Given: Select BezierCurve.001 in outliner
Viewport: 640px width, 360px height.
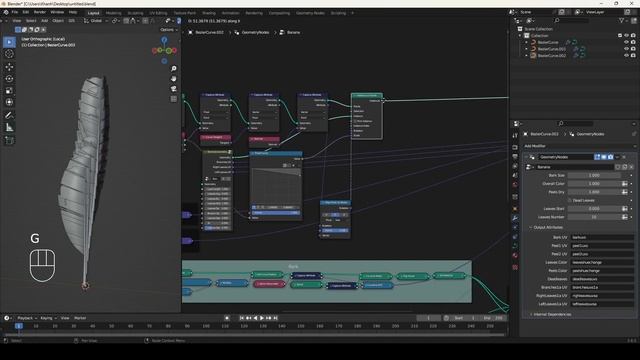Looking at the screenshot, I should (551, 49).
